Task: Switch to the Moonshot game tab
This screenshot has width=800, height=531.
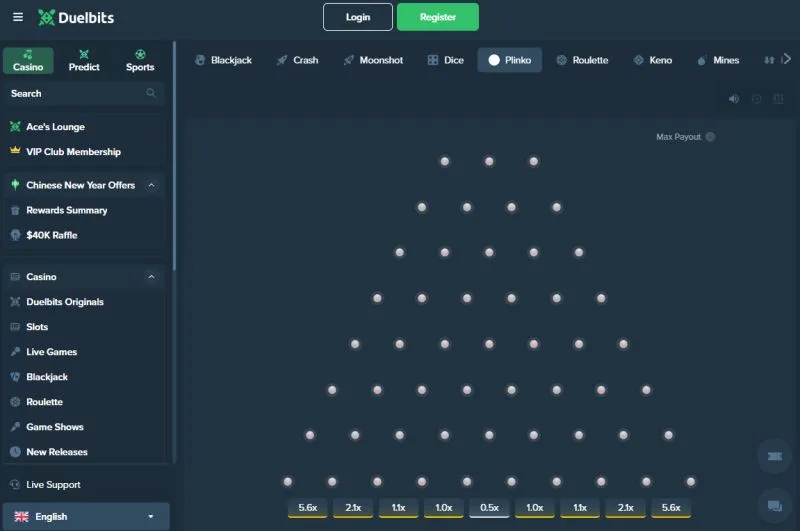Action: point(373,60)
